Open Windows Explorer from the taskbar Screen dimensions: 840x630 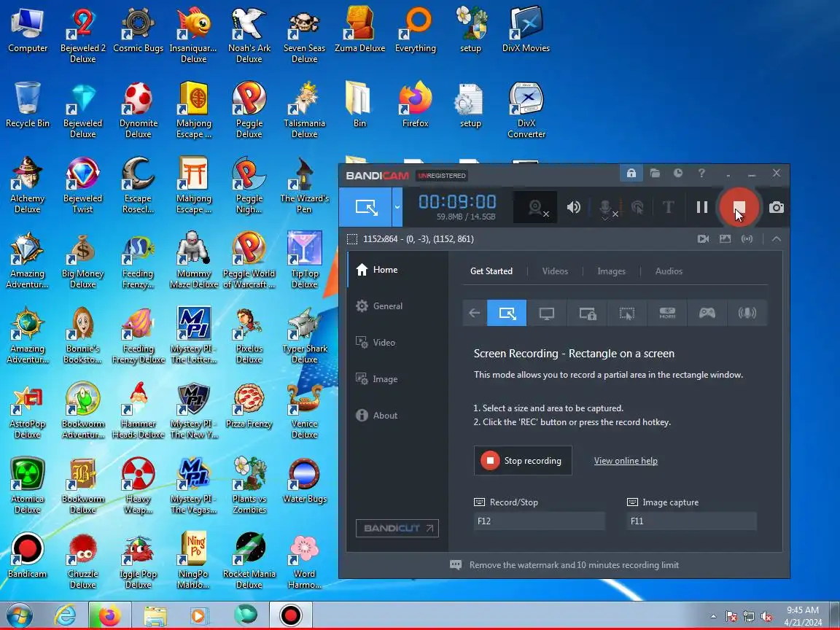155,615
